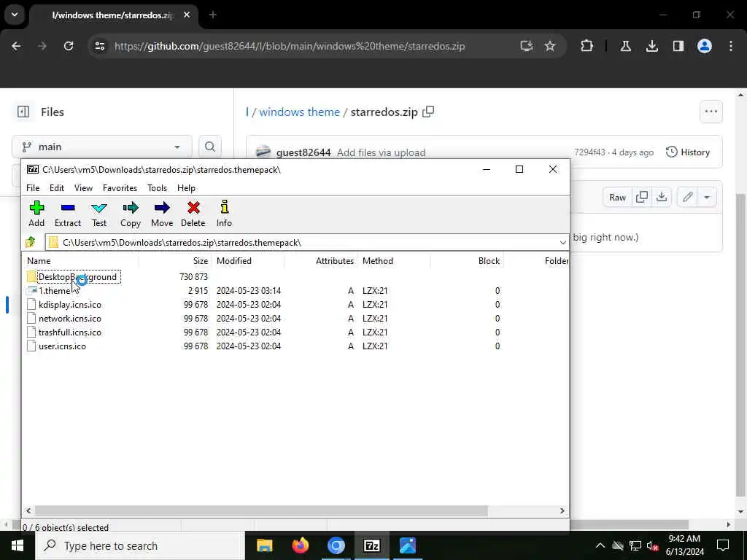Bookmark this page with the star icon

coord(550,46)
